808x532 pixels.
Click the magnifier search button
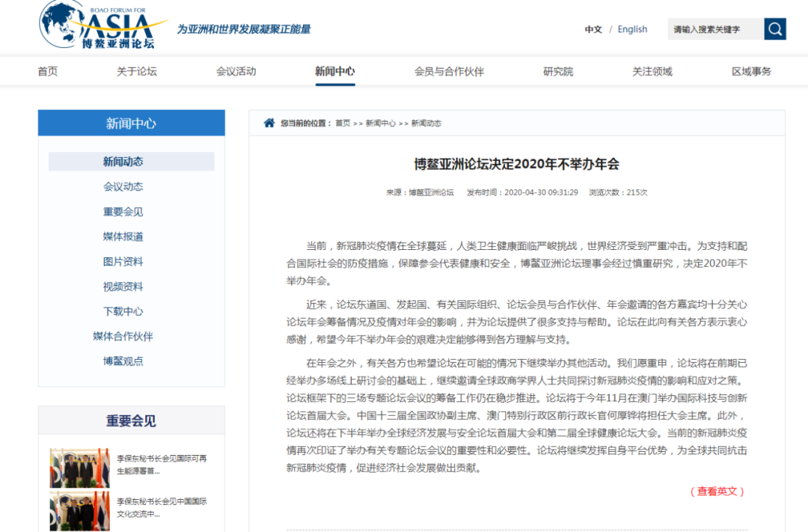(774, 29)
